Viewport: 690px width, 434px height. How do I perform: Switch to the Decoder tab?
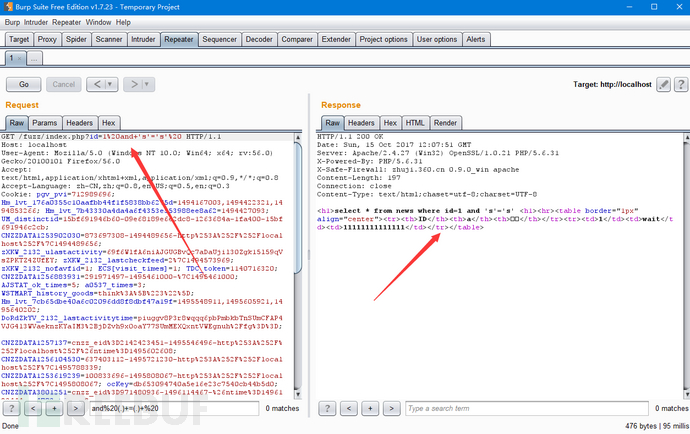(x=259, y=39)
